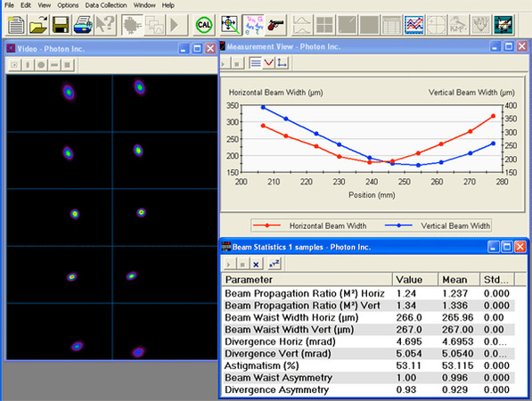
Task: Open the Window menu
Action: 144,5
